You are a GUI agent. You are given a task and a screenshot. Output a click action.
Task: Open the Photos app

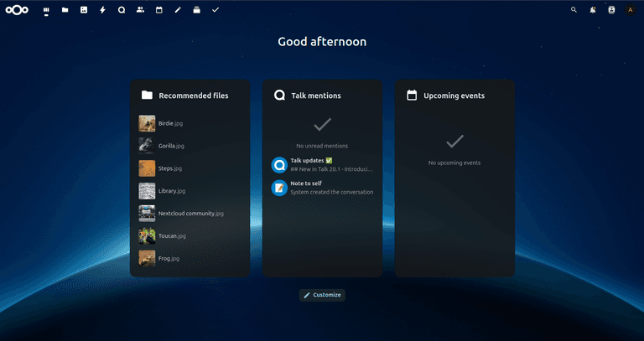pyautogui.click(x=83, y=10)
